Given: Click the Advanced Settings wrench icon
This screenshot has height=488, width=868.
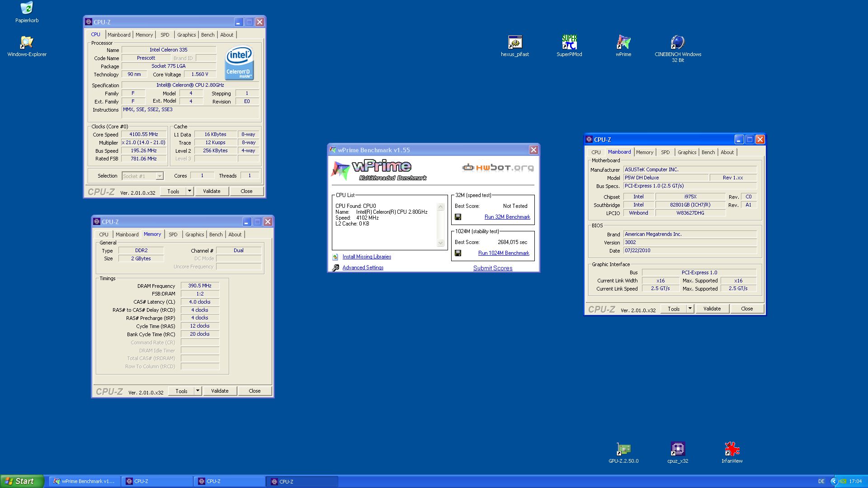Looking at the screenshot, I should click(335, 267).
